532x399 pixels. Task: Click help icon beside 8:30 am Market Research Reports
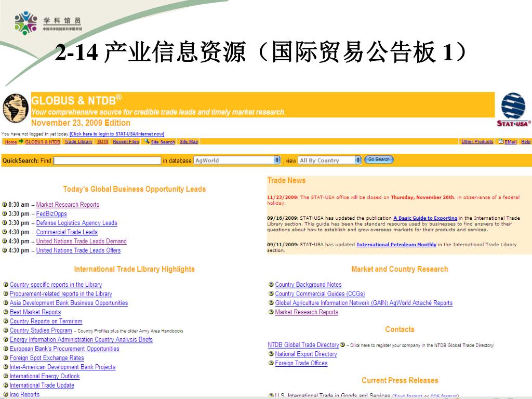4,204
